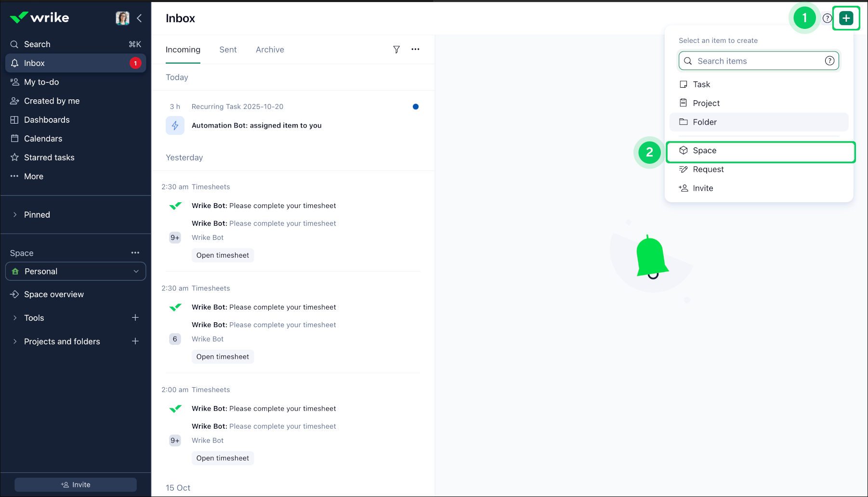
Task: Click the green plus create button
Action: click(x=846, y=18)
